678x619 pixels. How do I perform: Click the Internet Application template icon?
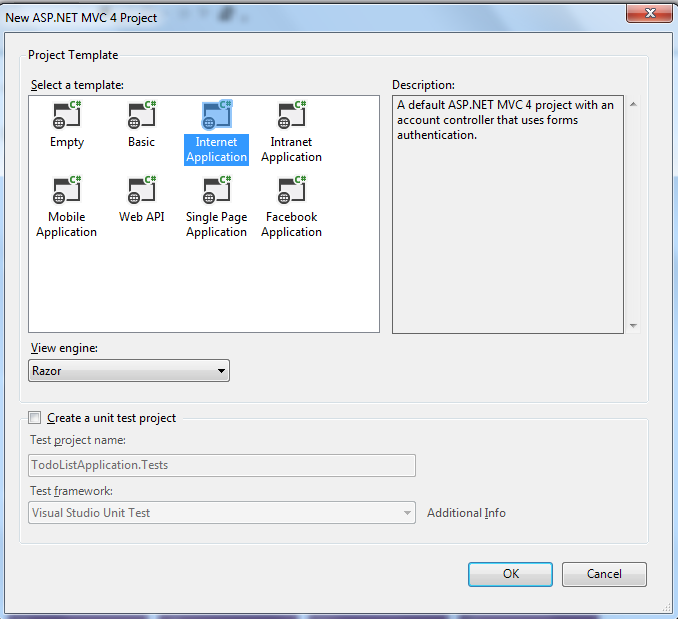coord(217,115)
